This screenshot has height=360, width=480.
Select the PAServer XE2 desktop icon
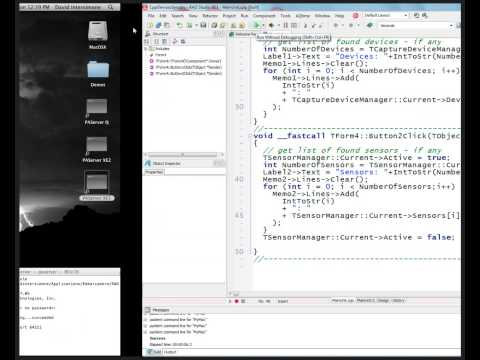(x=97, y=149)
